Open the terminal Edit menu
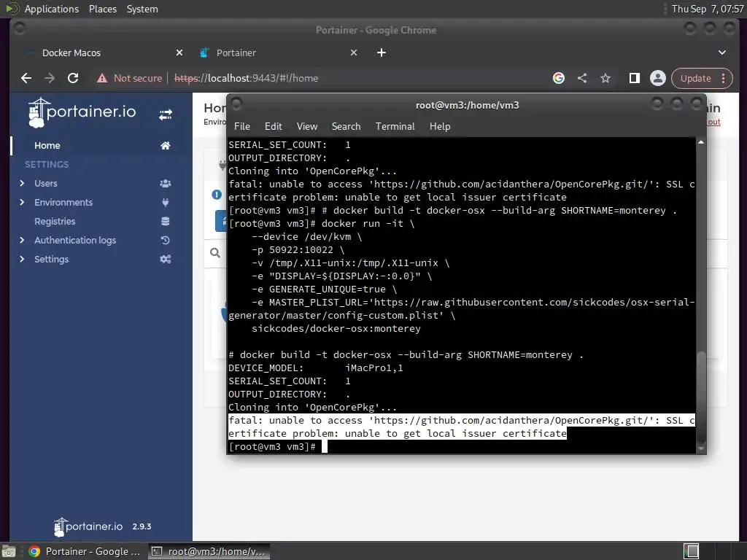The width and height of the screenshot is (747, 560). pos(274,126)
